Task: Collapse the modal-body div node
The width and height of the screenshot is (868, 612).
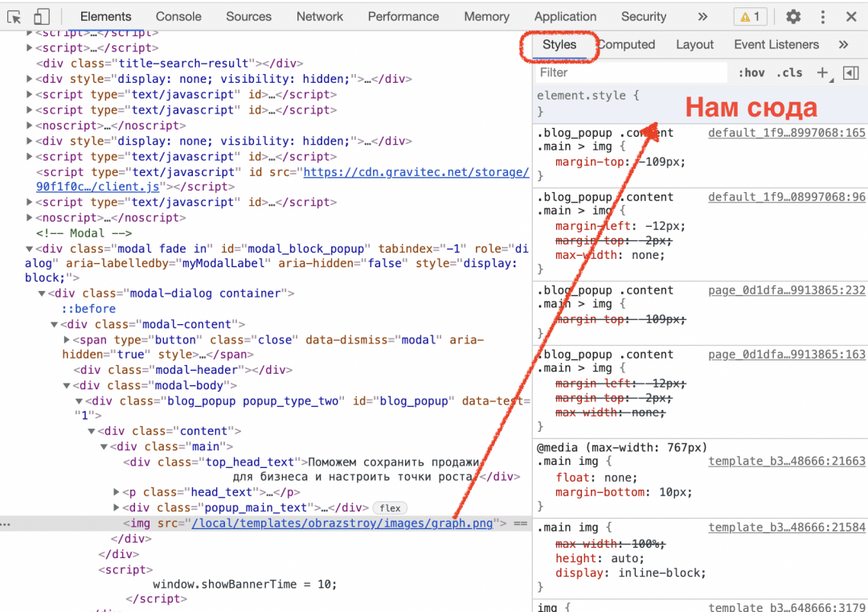Action: pos(67,386)
